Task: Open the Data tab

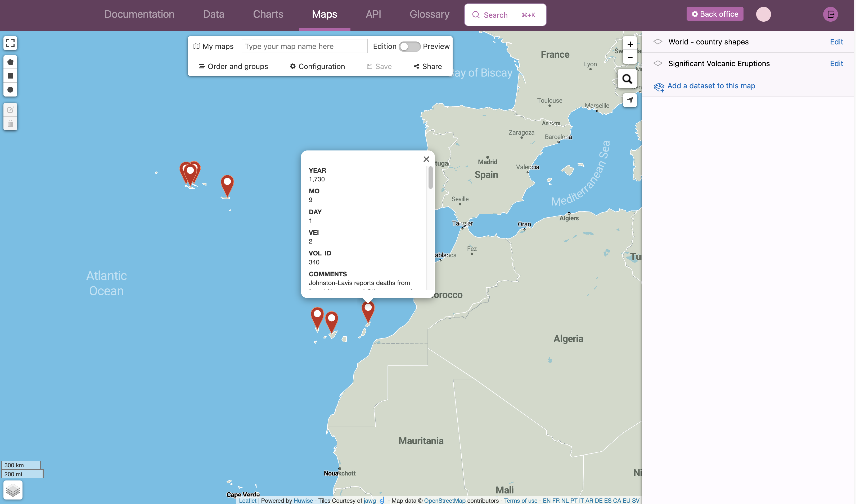Action: coord(214,14)
